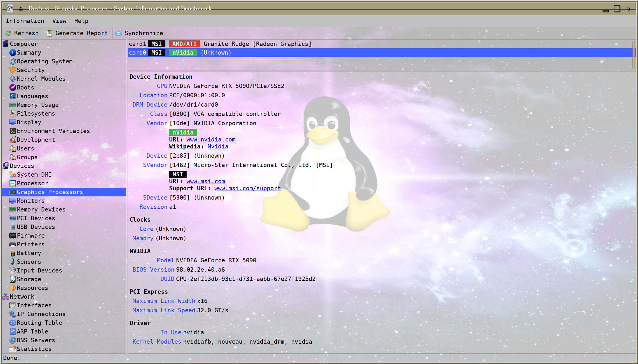
Task: Select the Boots rocket icon
Action: [13, 87]
